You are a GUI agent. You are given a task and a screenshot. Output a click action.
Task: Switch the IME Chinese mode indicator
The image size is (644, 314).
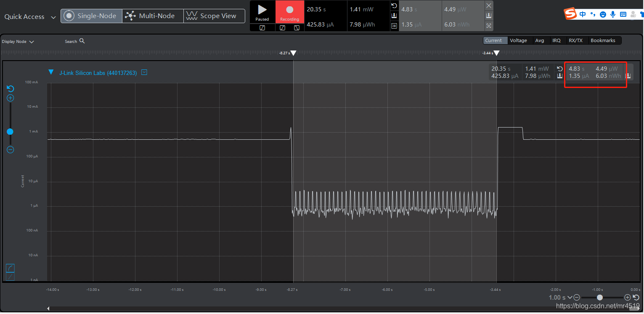[x=583, y=14]
